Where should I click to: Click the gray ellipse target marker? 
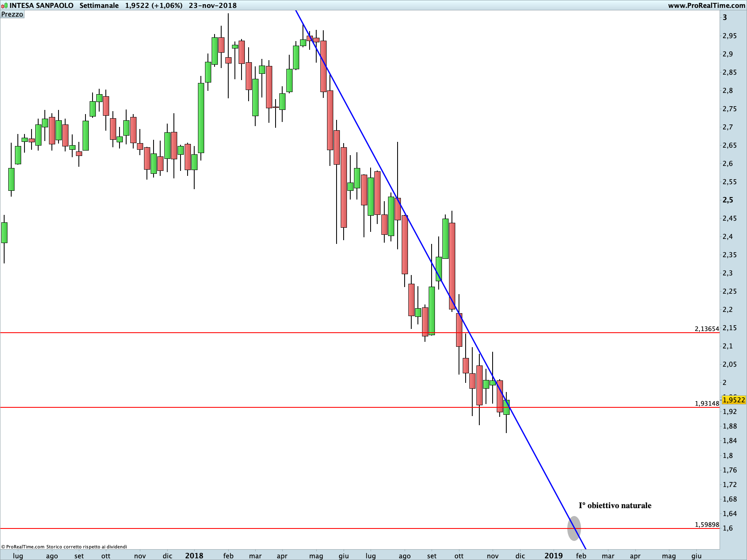(x=574, y=528)
